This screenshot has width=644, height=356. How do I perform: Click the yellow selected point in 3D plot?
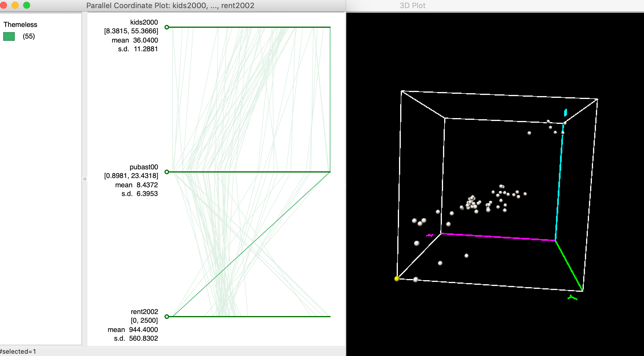(397, 278)
